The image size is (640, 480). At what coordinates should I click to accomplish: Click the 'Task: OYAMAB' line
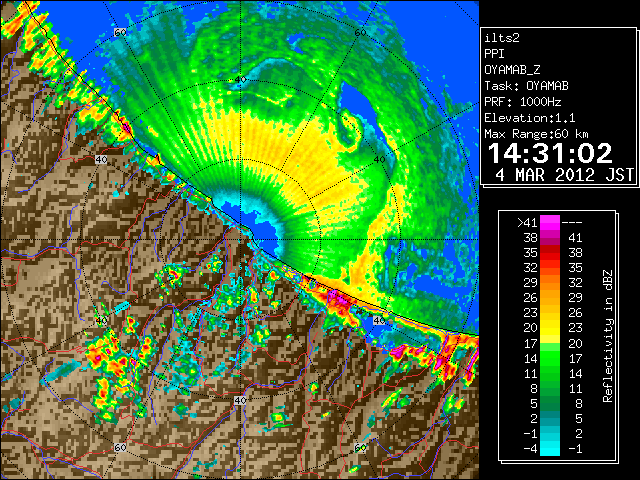[526, 86]
